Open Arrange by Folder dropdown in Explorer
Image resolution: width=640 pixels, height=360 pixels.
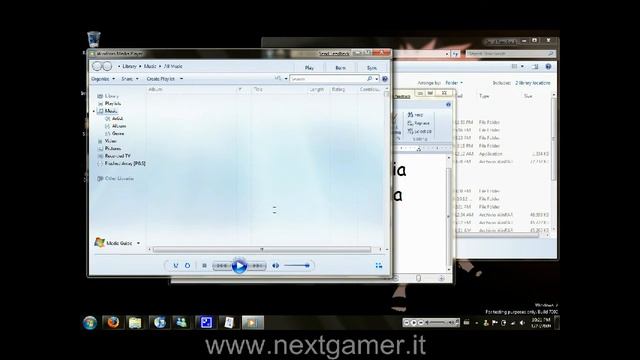[x=453, y=83]
